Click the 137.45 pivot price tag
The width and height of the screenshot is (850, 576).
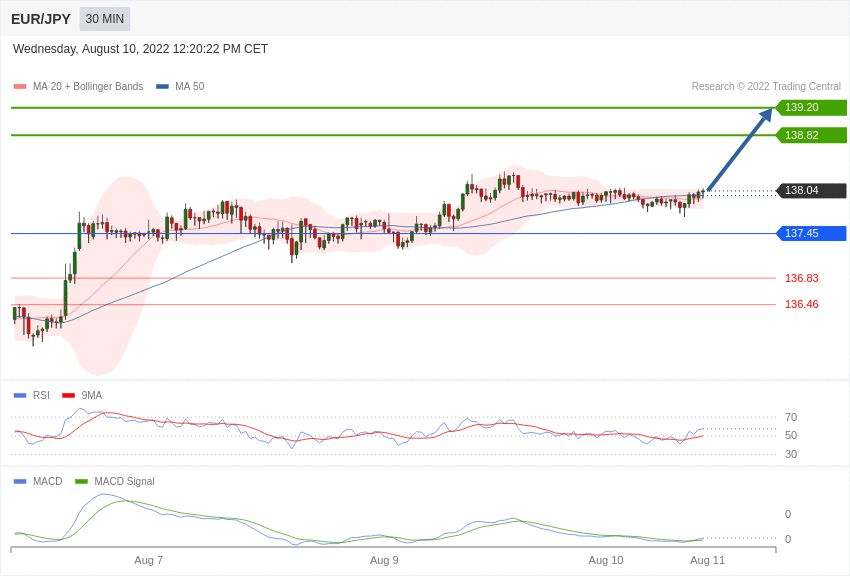[812, 234]
